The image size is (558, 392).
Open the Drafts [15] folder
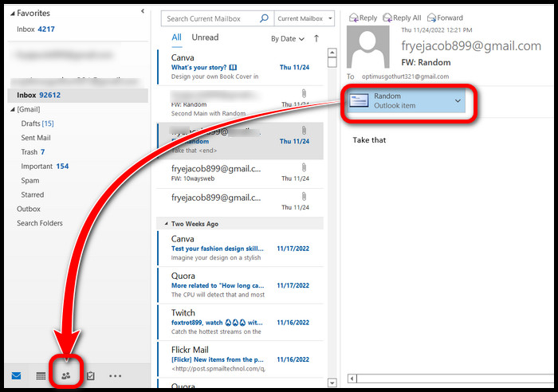[37, 123]
